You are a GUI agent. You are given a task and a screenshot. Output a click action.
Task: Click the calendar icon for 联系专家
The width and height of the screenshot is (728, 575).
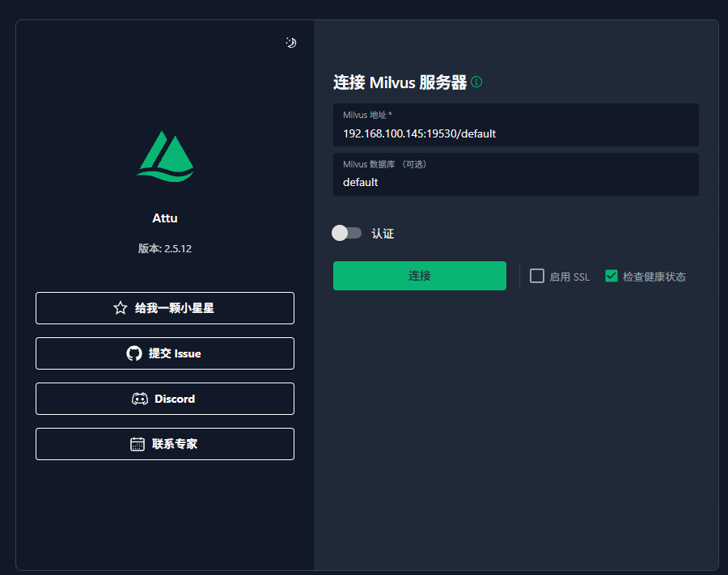point(138,444)
